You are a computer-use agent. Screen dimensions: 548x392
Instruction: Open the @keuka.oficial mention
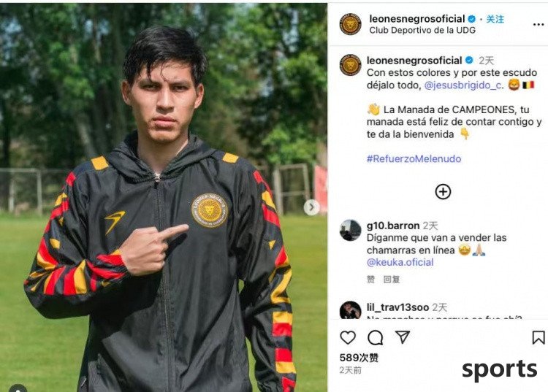point(400,262)
